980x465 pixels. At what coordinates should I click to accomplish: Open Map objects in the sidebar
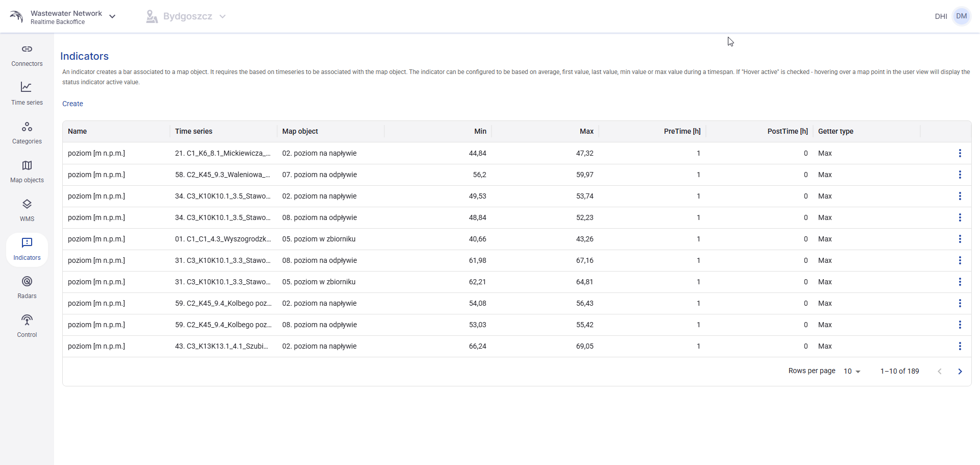pyautogui.click(x=27, y=172)
